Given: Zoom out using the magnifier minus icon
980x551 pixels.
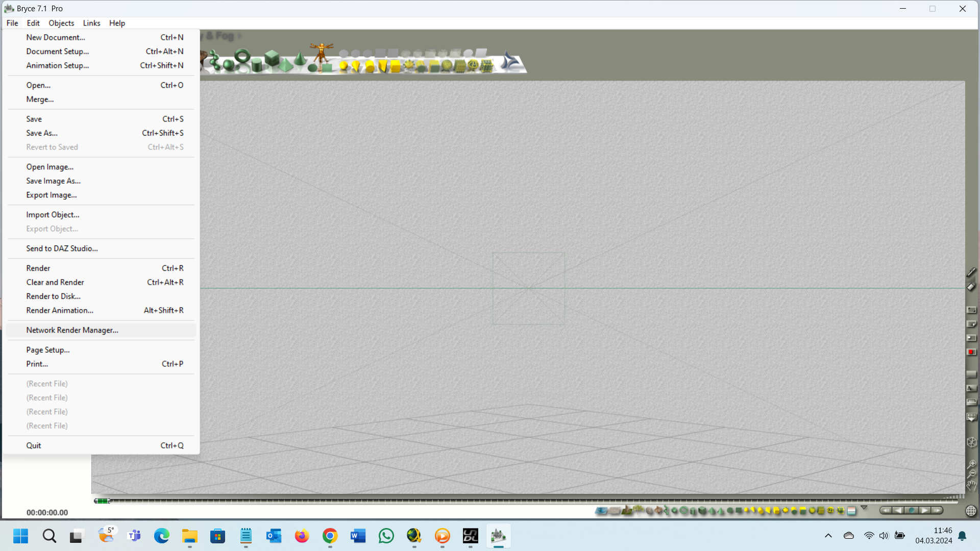Looking at the screenshot, I should pos(972,473).
